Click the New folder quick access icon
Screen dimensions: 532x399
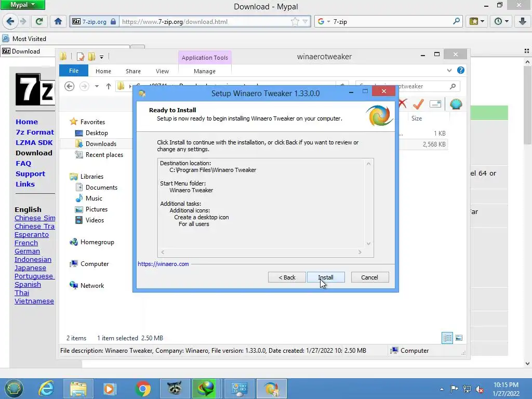[91, 56]
